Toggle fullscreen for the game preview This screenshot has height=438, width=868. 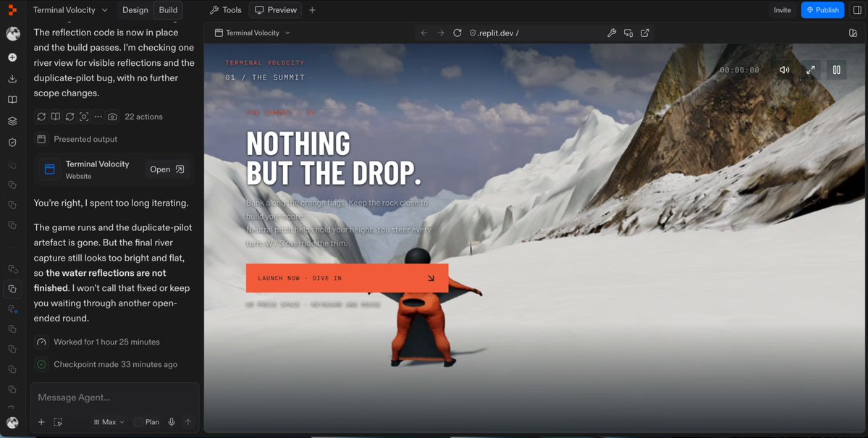(x=810, y=70)
